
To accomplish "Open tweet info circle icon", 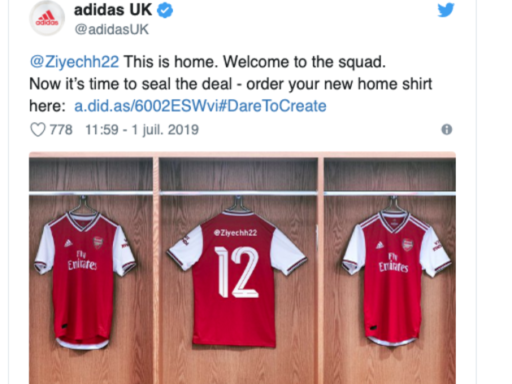I will click(447, 129).
